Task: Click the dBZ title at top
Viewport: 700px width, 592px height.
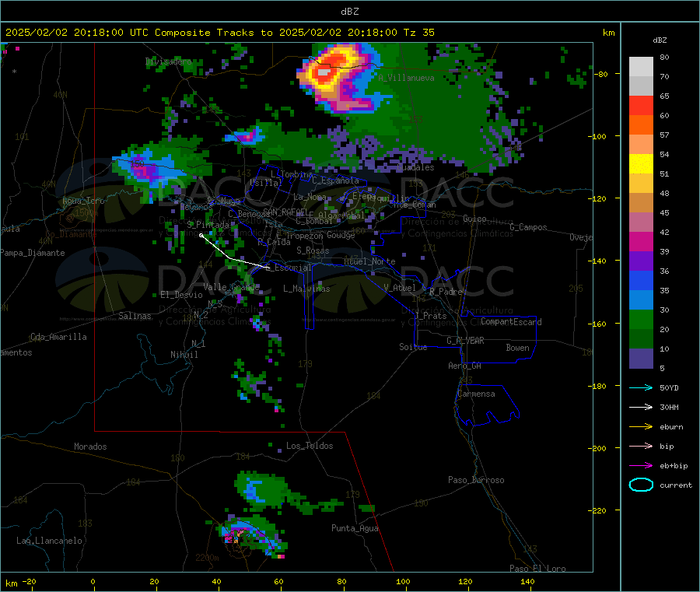Action: tap(349, 12)
